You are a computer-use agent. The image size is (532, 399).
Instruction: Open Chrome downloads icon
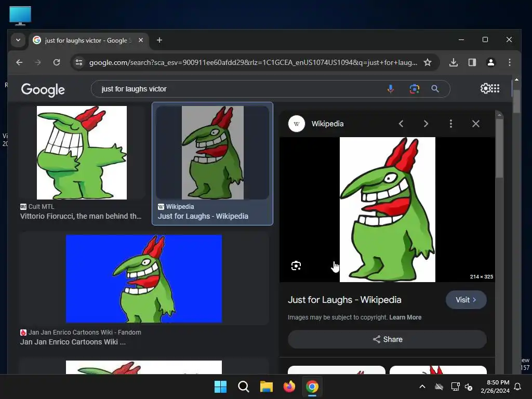453,62
